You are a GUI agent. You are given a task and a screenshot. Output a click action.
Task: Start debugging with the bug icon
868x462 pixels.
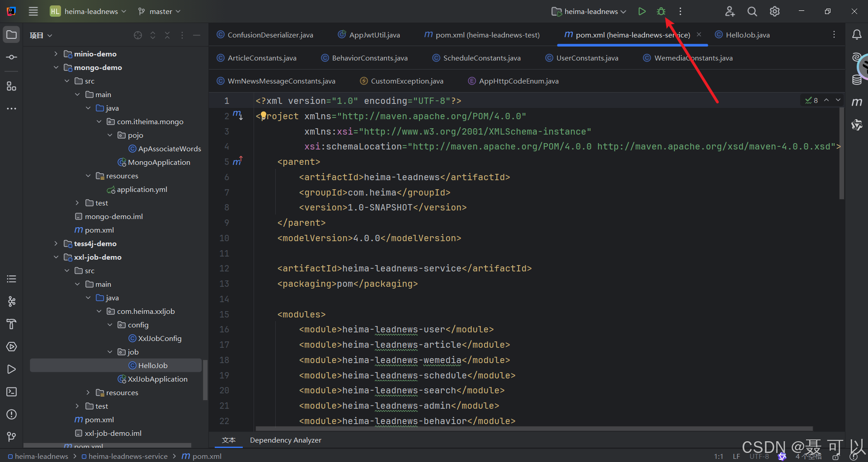(x=661, y=11)
